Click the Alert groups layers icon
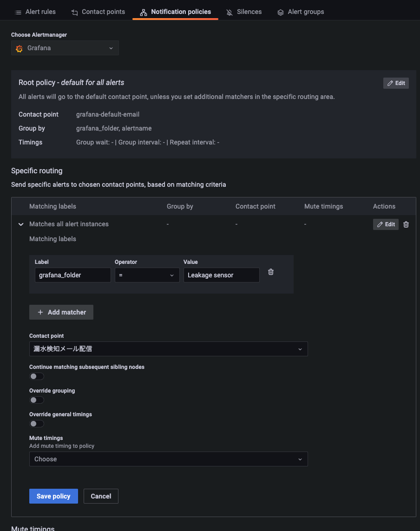 tap(281, 12)
